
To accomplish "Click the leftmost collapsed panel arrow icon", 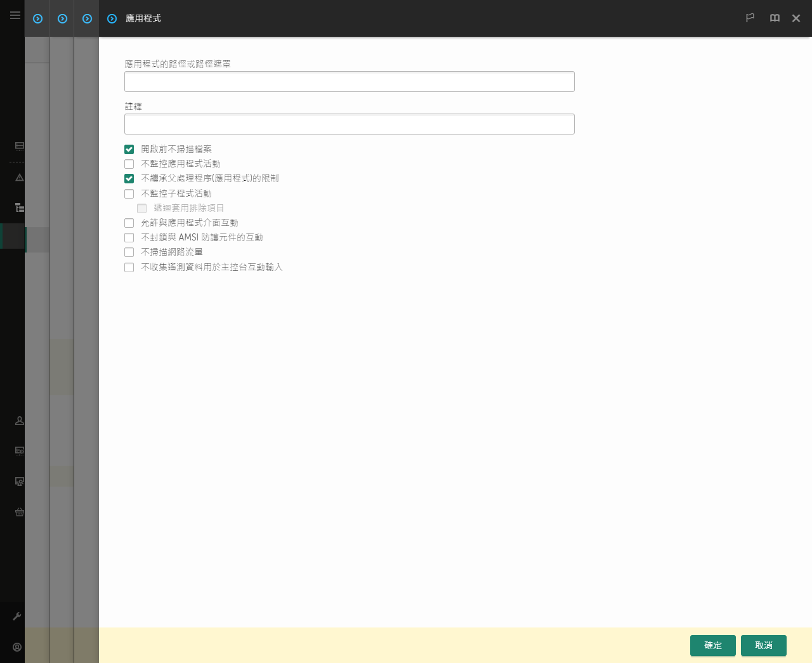I will coord(38,19).
